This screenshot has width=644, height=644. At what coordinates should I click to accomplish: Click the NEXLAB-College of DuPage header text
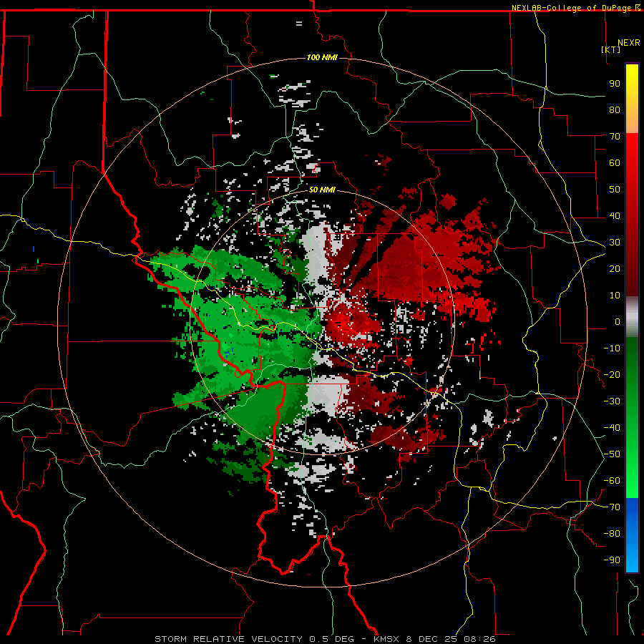coord(572,8)
